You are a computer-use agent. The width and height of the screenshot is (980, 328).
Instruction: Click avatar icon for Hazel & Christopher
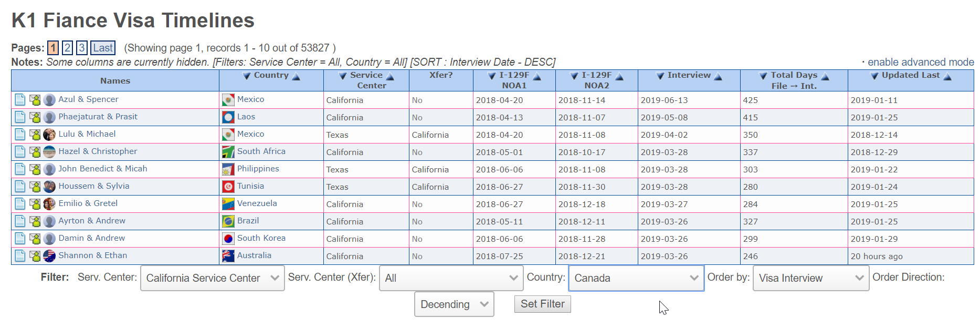click(x=49, y=152)
